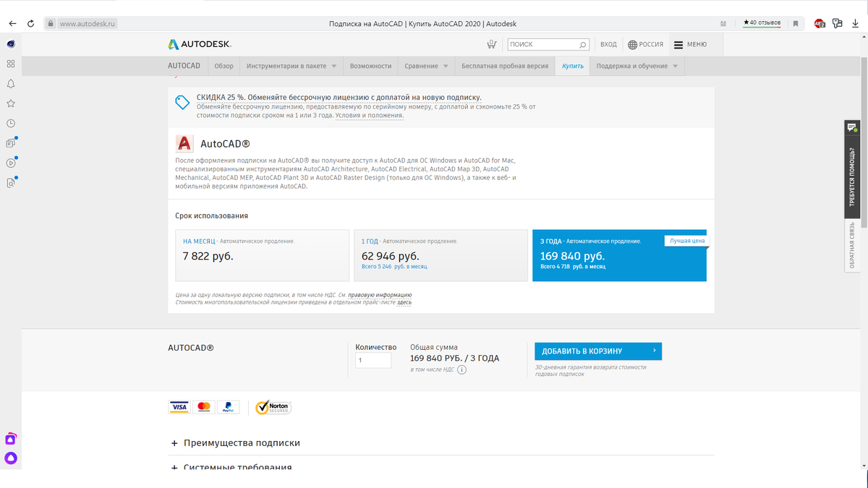868x488 pixels.
Task: Open the 40 отзывов site rating
Action: pyautogui.click(x=762, y=23)
